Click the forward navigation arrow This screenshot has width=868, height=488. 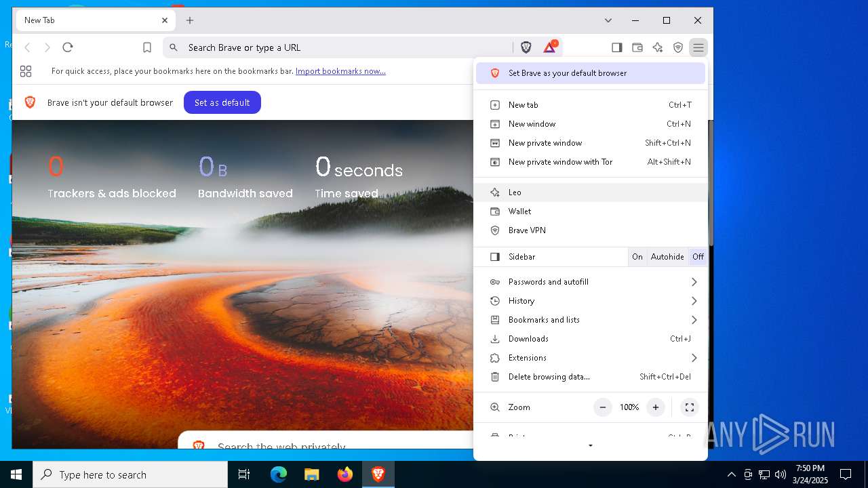coord(47,47)
